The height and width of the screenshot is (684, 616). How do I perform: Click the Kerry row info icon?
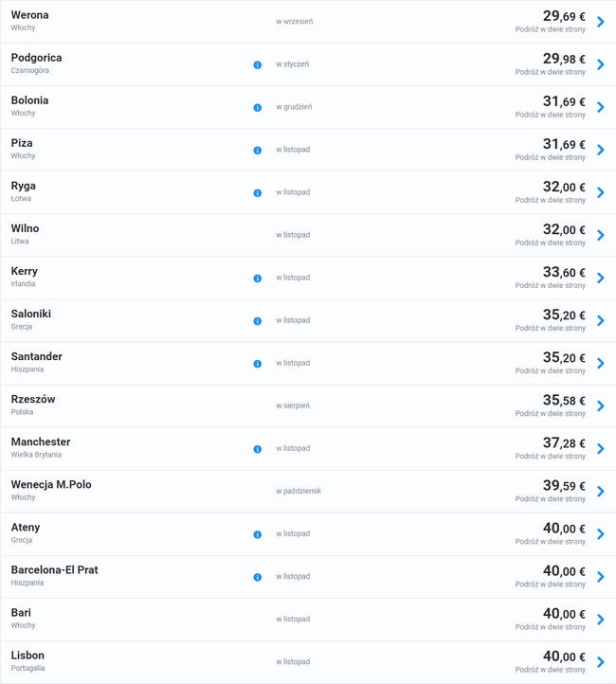coord(257,278)
